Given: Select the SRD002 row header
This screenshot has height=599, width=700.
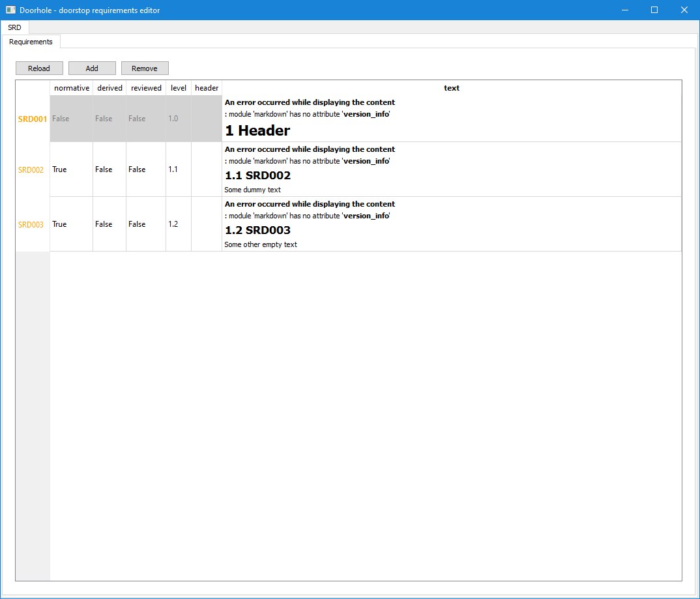Looking at the screenshot, I should tap(32, 169).
